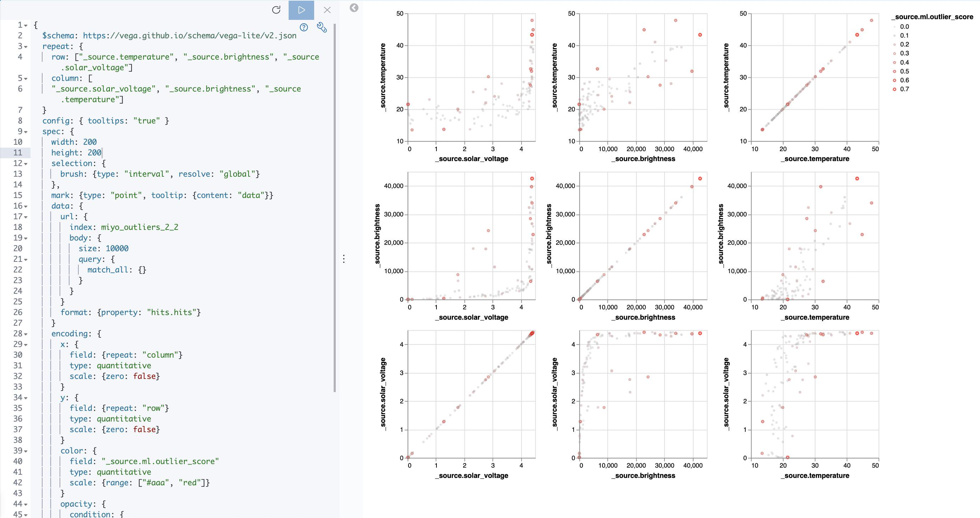The image size is (980, 518).
Task: Click the three-dot ellipsis menu icon
Action: [x=344, y=258]
